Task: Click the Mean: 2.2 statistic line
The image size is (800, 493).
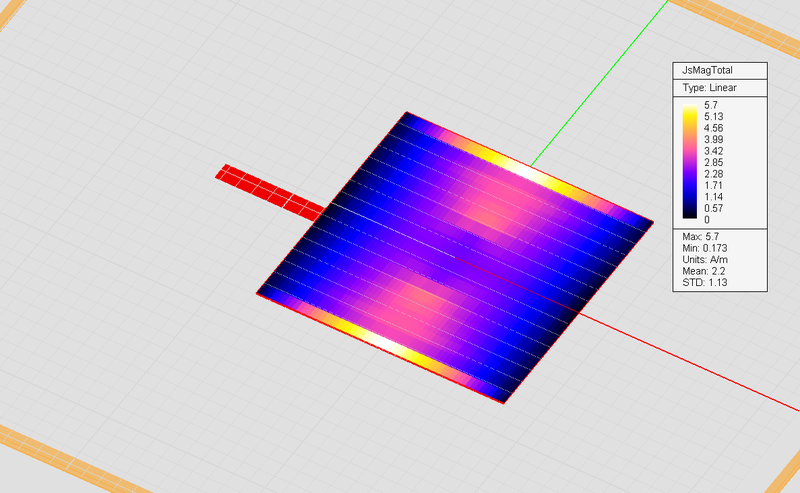Action: (704, 271)
